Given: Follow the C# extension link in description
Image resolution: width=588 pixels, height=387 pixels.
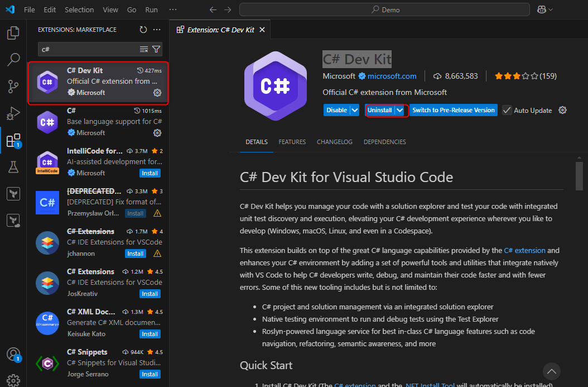Looking at the screenshot, I should tap(524, 250).
